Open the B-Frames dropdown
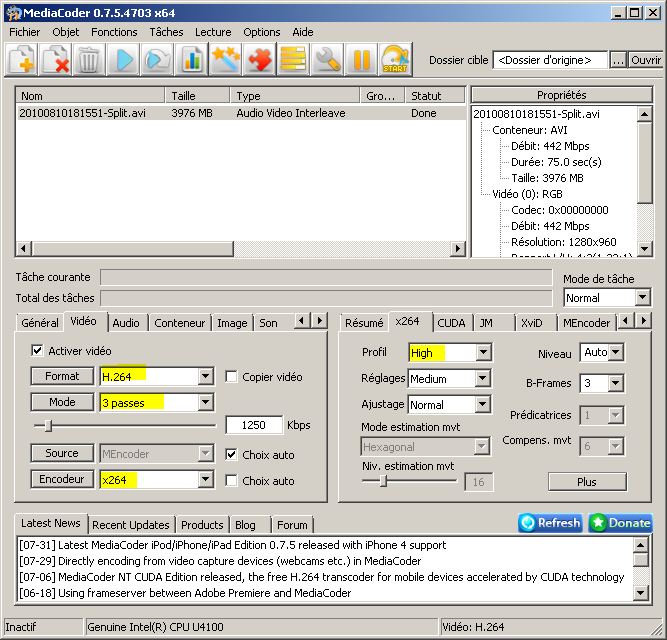This screenshot has height=640, width=667. pyautogui.click(x=616, y=383)
